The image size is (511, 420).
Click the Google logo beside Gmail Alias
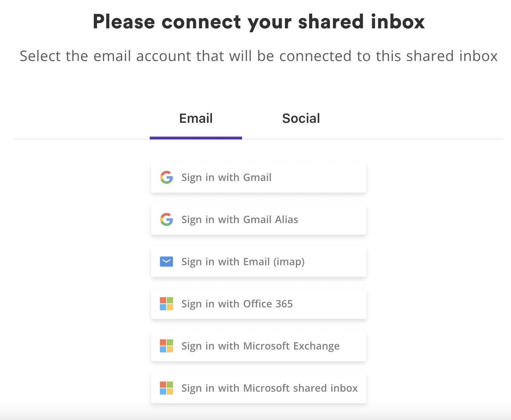[166, 219]
